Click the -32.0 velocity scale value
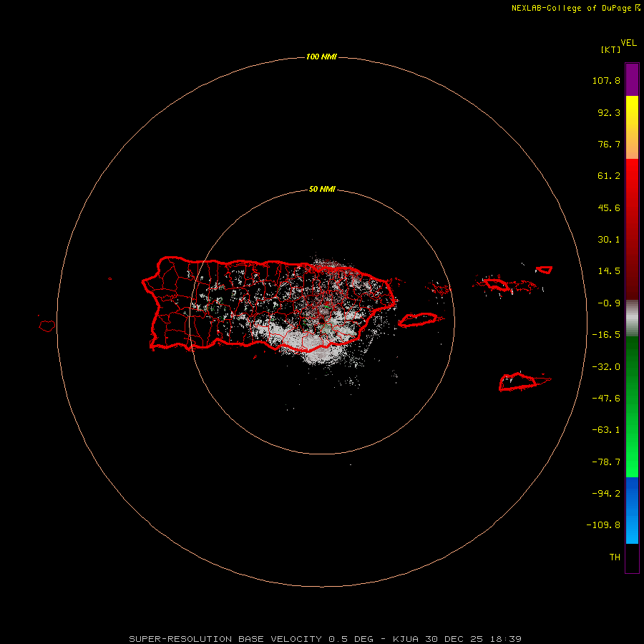Screen dimensions: 644x644 click(x=606, y=367)
